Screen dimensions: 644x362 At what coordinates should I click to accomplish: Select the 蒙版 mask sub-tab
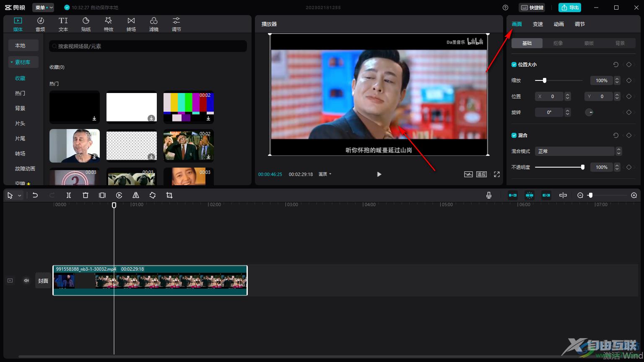pyautogui.click(x=589, y=43)
